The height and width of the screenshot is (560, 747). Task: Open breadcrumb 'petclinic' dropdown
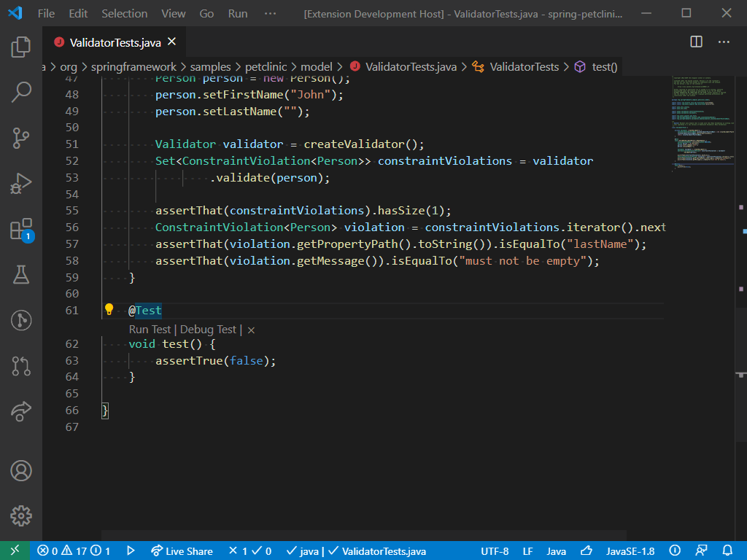coord(266,66)
